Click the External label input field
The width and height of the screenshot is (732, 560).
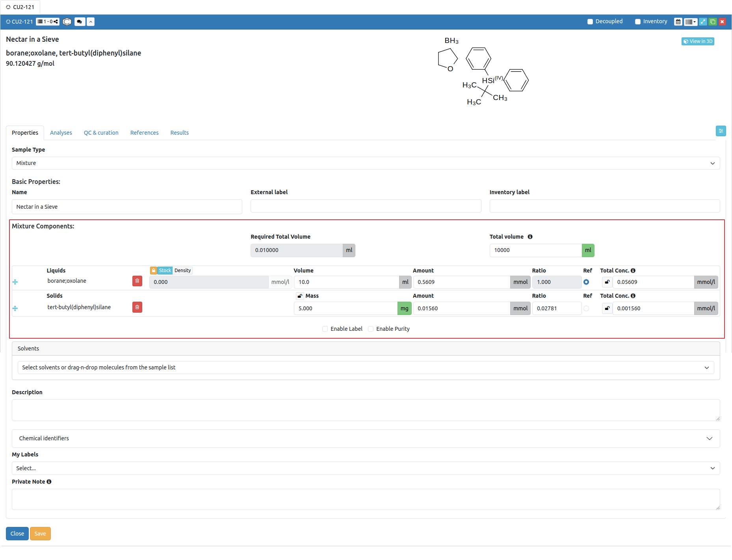pyautogui.click(x=366, y=206)
